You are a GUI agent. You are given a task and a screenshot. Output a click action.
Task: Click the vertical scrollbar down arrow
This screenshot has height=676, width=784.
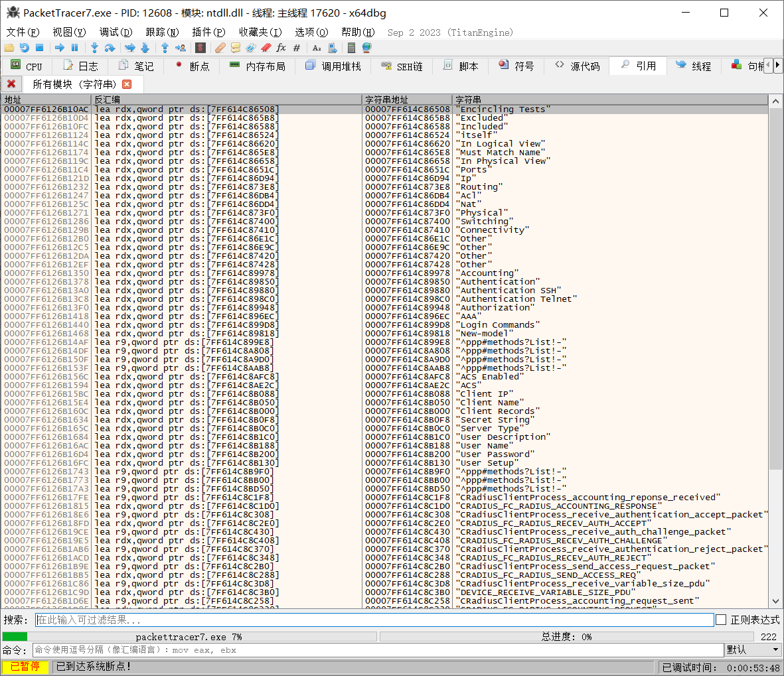click(775, 601)
